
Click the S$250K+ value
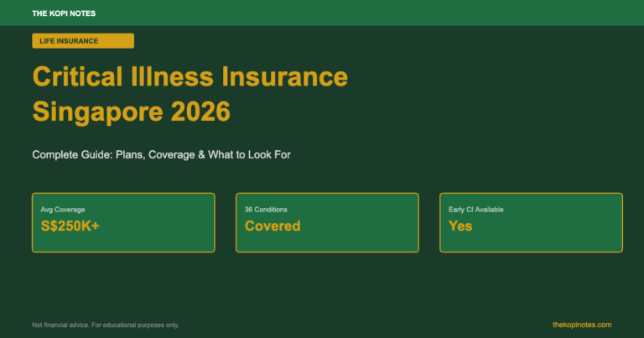click(70, 226)
